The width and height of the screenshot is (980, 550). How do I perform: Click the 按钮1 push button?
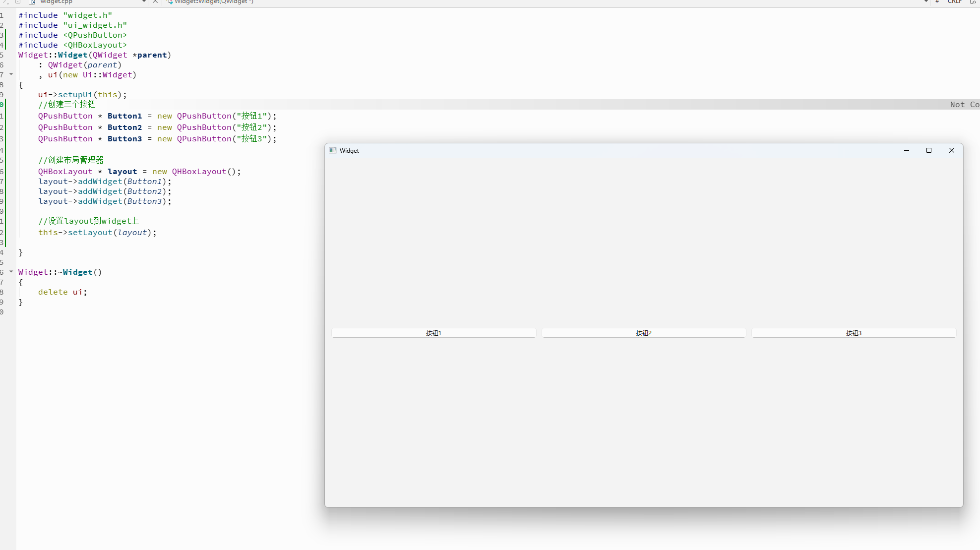coord(433,333)
